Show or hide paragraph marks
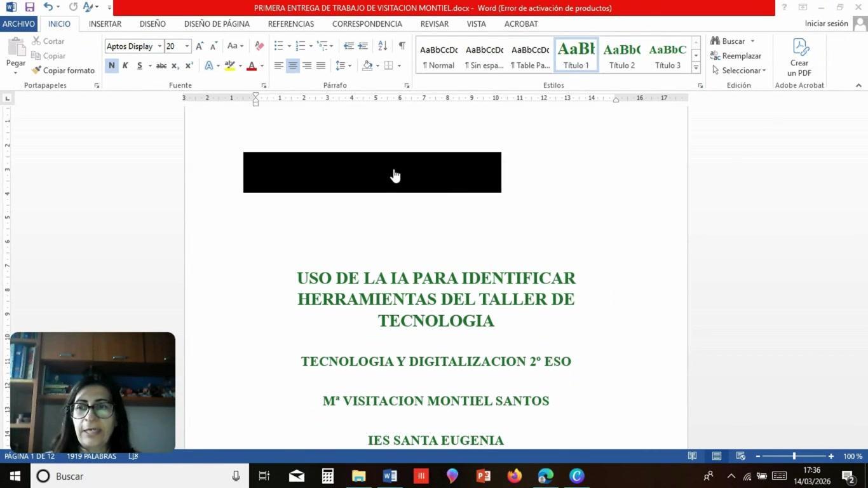The image size is (868, 488). 402,46
